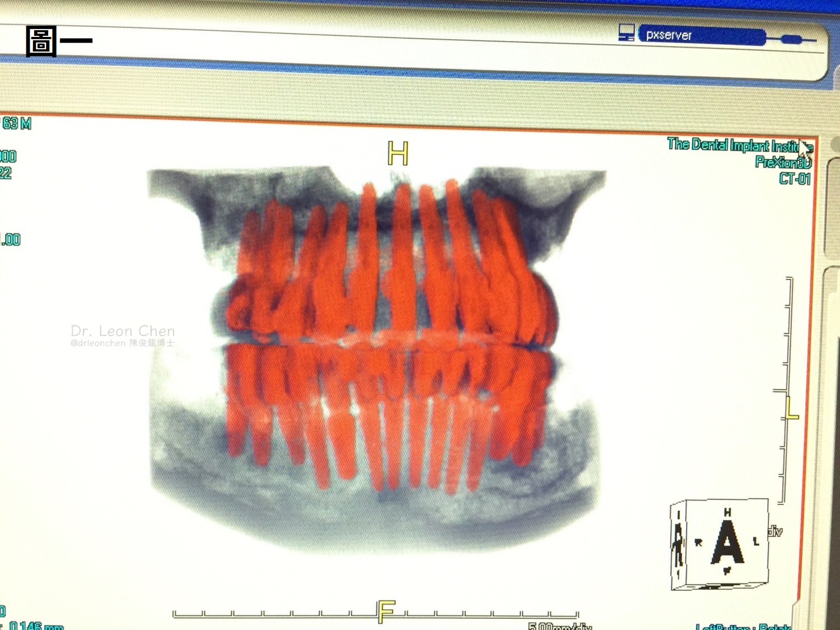Click the PreXion3D overlay label

(x=782, y=162)
